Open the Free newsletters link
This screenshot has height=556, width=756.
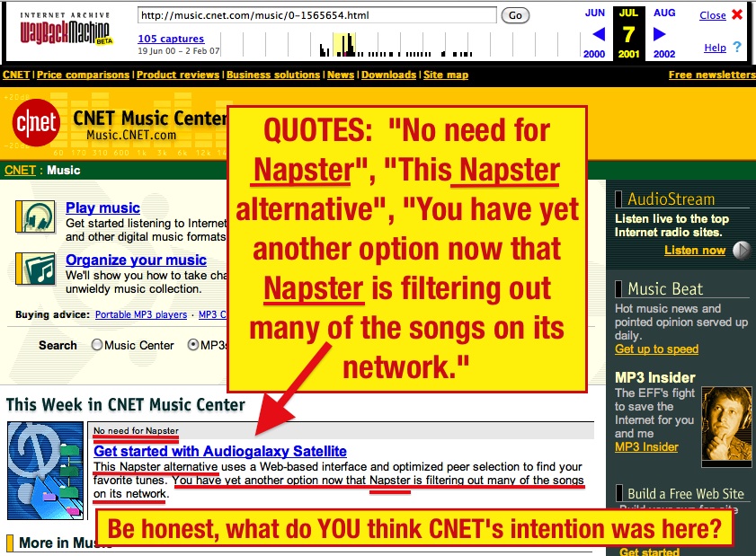click(712, 75)
